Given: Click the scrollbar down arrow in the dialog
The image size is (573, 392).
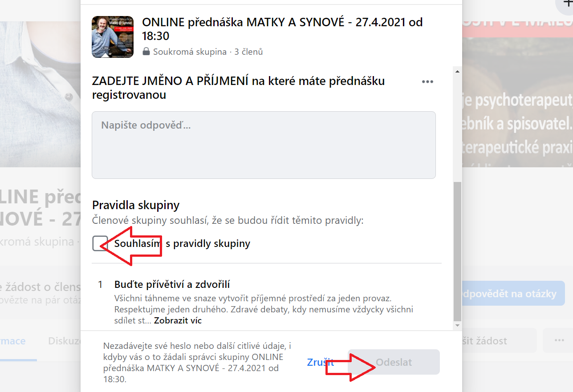Looking at the screenshot, I should pyautogui.click(x=457, y=326).
